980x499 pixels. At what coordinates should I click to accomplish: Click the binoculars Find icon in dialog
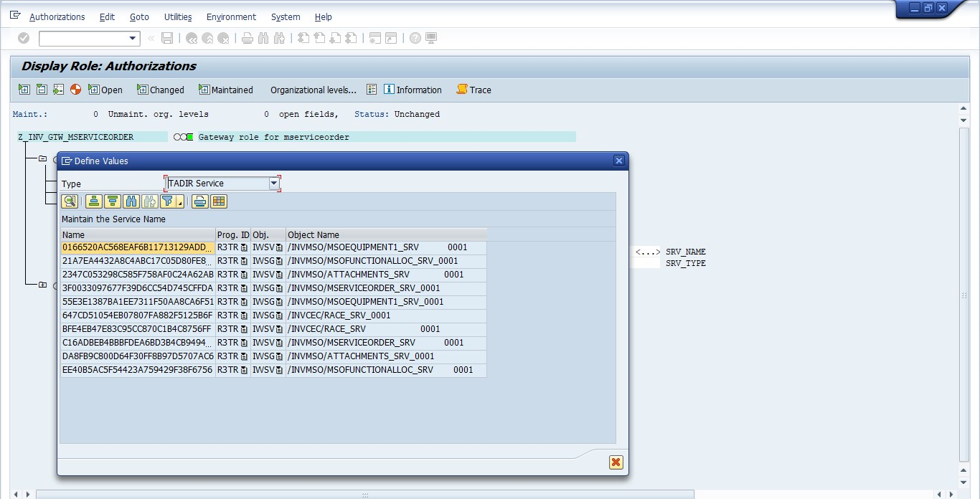(x=131, y=201)
